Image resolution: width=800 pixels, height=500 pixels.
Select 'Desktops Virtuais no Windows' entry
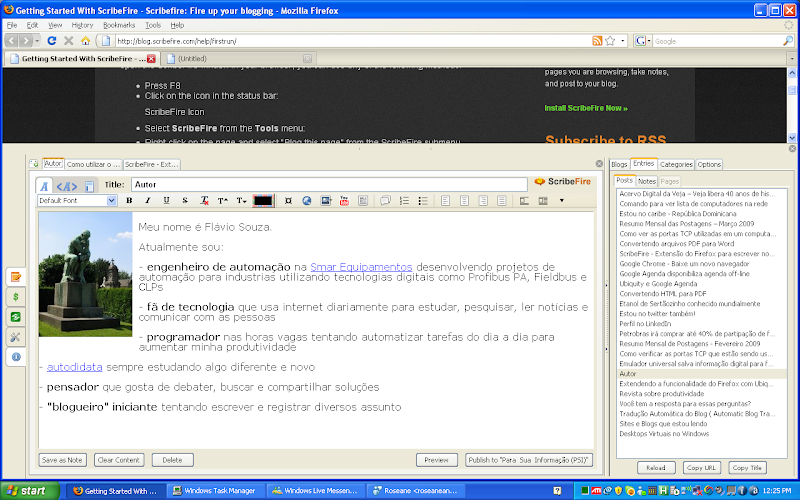[664, 434]
